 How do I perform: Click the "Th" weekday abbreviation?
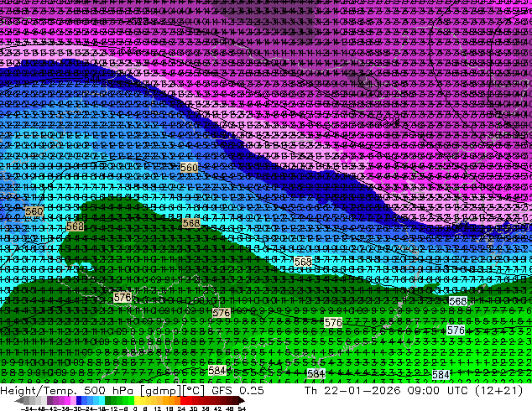point(310,391)
